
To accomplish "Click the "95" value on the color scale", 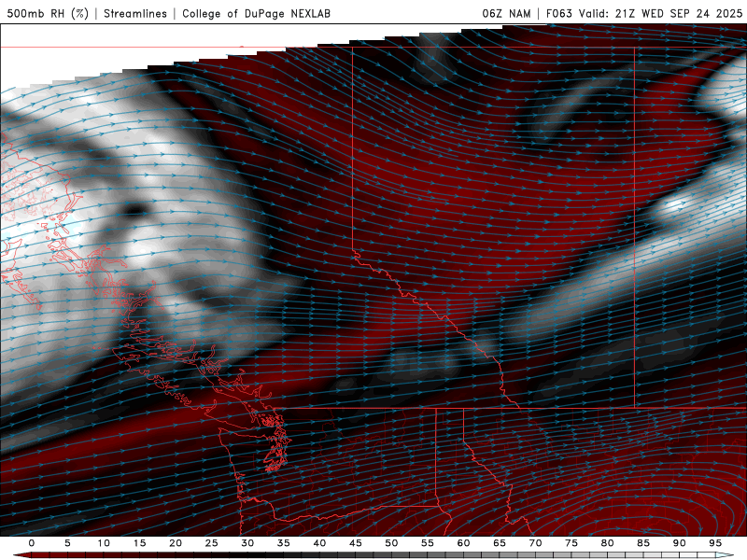I will [715, 543].
